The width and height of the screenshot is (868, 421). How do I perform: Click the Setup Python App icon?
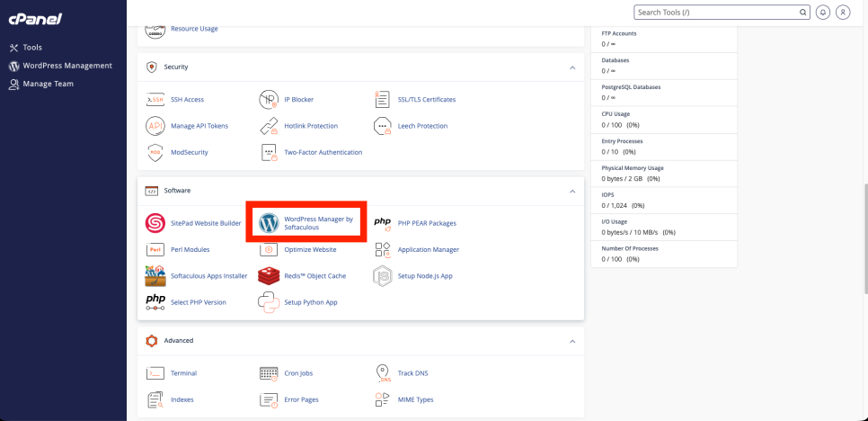click(x=269, y=302)
